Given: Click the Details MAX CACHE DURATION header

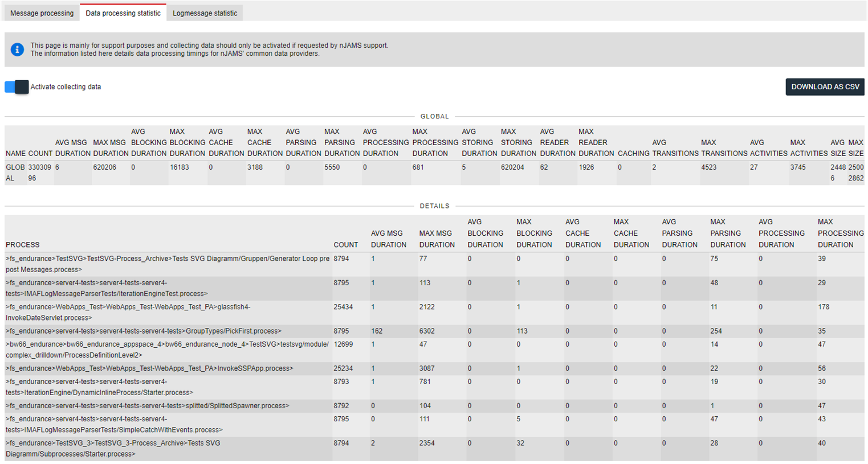Looking at the screenshot, I should tap(631, 233).
